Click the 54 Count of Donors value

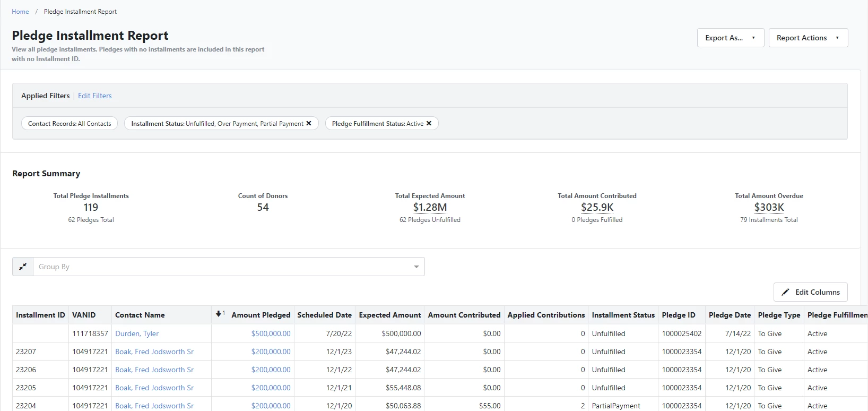click(x=263, y=207)
